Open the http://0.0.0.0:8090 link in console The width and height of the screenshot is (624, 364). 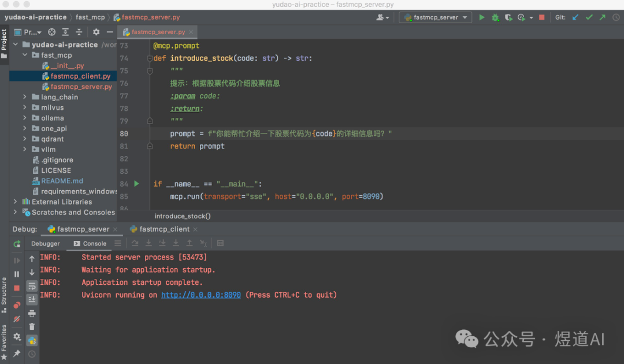pyautogui.click(x=201, y=295)
